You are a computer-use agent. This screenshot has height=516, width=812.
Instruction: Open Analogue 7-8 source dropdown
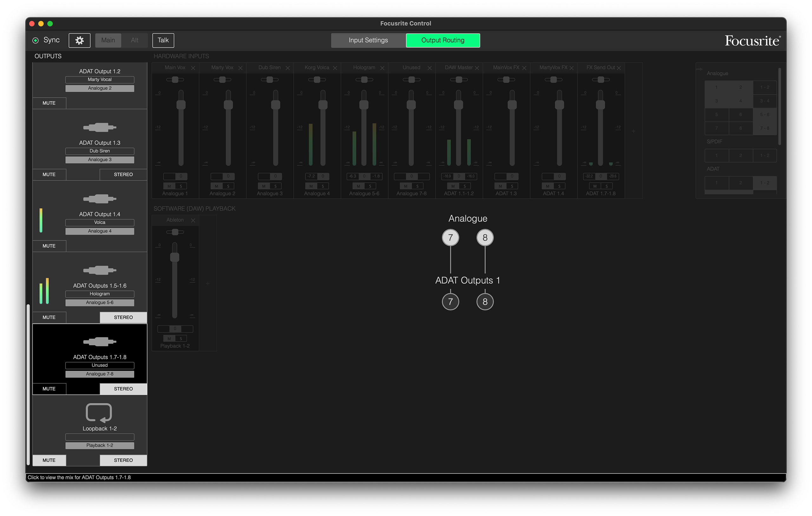coord(100,374)
